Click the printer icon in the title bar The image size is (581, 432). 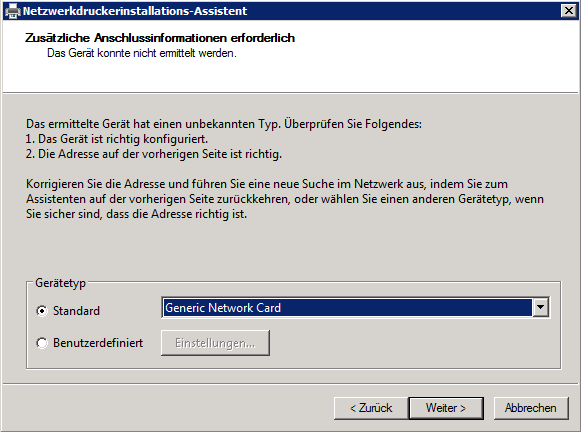pos(12,11)
